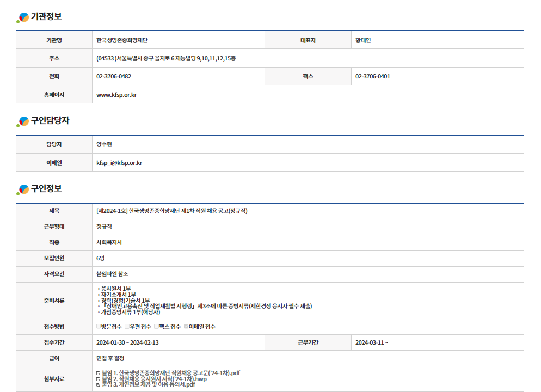
Task: Click 장애인고용촉진 증빙서류 document line
Action: click(x=205, y=306)
